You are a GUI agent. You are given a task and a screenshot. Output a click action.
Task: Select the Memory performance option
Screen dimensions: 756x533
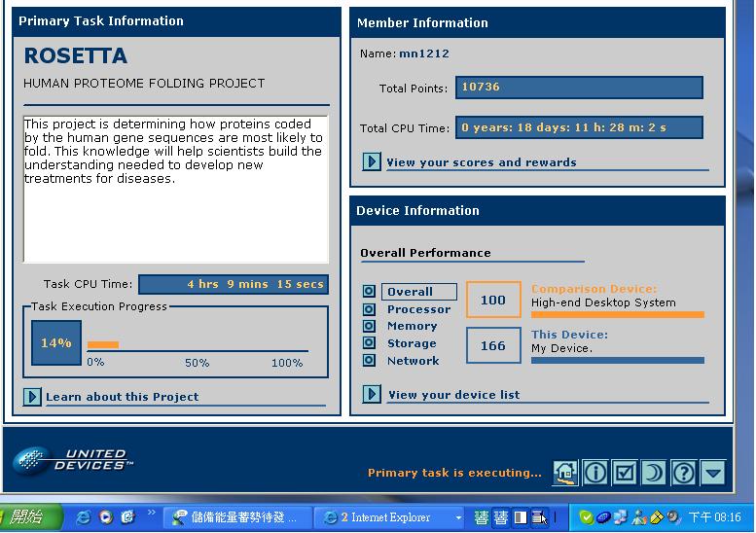click(x=369, y=326)
